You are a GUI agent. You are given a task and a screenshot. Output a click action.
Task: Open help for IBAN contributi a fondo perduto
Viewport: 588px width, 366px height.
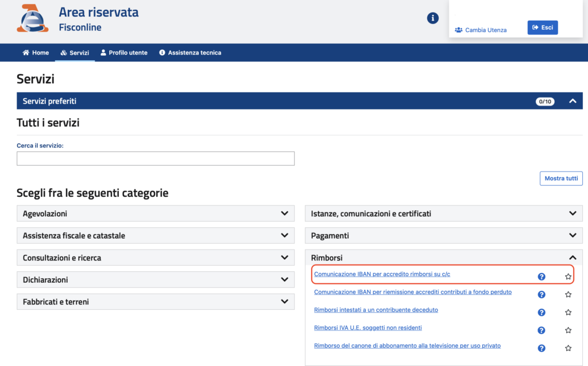[x=541, y=295]
